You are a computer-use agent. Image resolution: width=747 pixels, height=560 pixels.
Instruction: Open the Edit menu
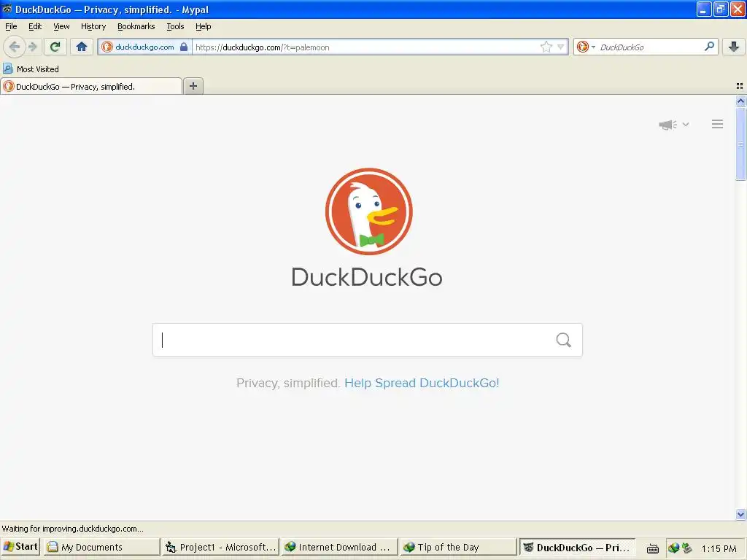pyautogui.click(x=35, y=26)
